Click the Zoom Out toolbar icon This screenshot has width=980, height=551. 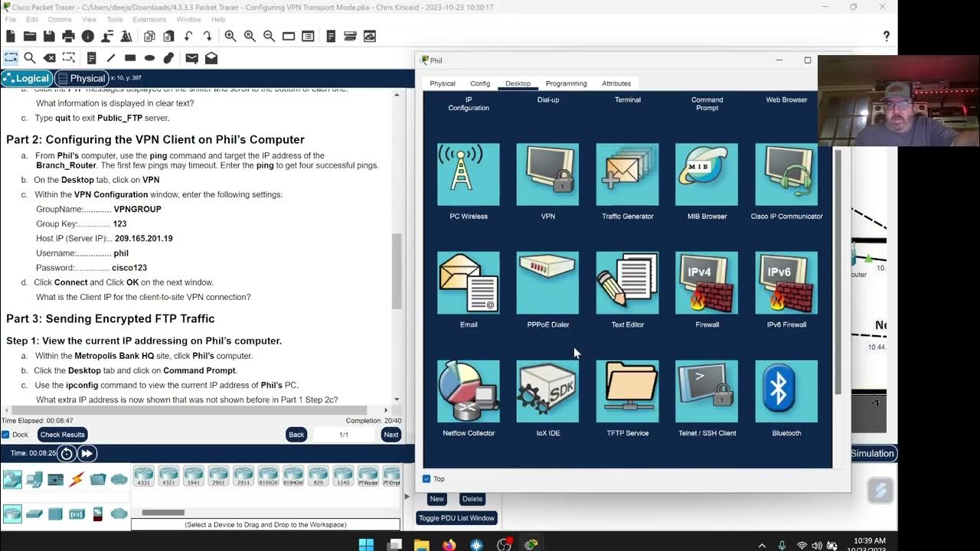(x=269, y=36)
